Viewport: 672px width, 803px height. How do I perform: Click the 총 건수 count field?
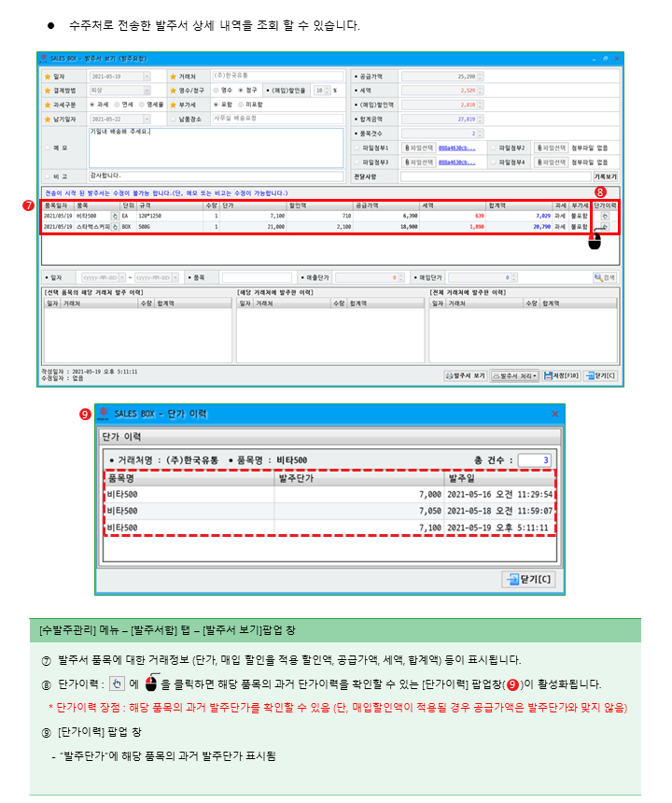tap(534, 460)
